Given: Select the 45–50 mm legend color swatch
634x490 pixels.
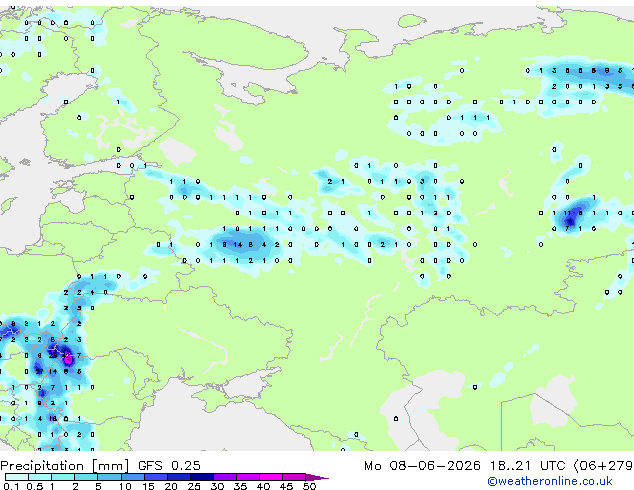Looking at the screenshot, I should (294, 477).
